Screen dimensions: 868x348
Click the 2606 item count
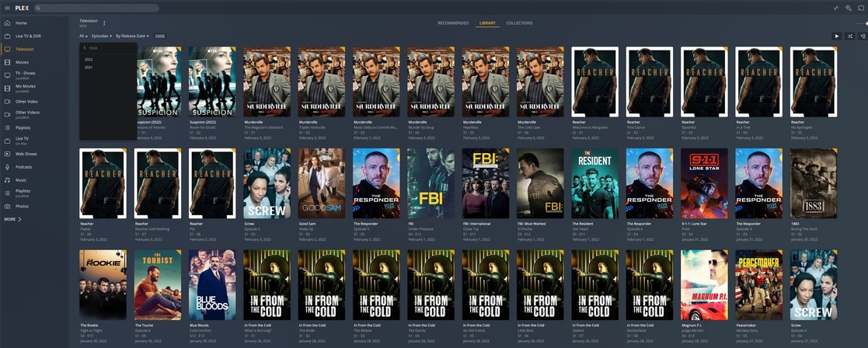pyautogui.click(x=159, y=36)
